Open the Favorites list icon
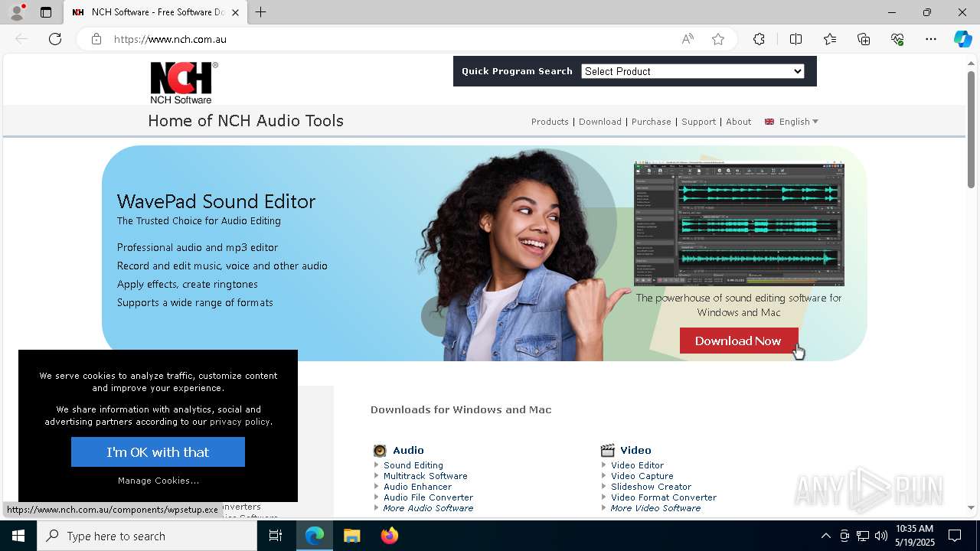This screenshot has height=551, width=980. tap(830, 39)
